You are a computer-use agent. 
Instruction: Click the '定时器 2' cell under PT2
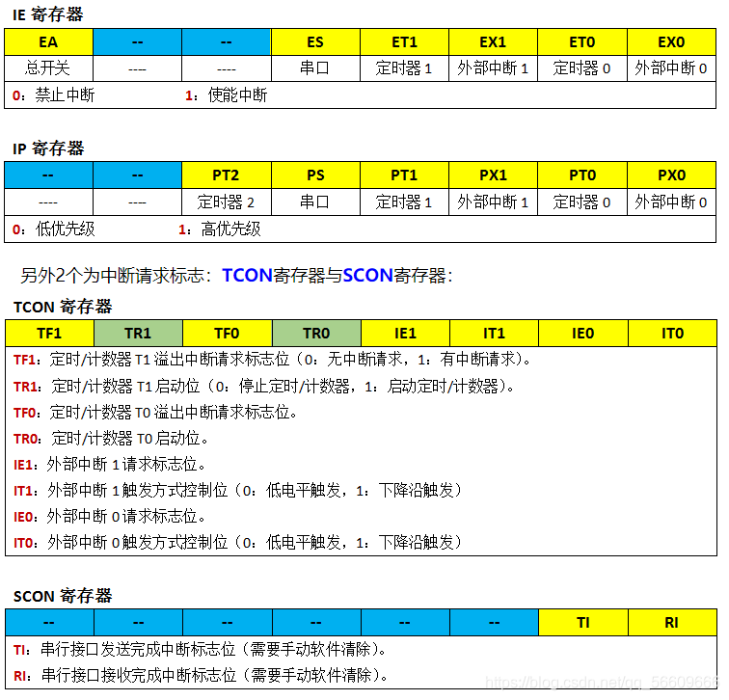click(x=226, y=202)
